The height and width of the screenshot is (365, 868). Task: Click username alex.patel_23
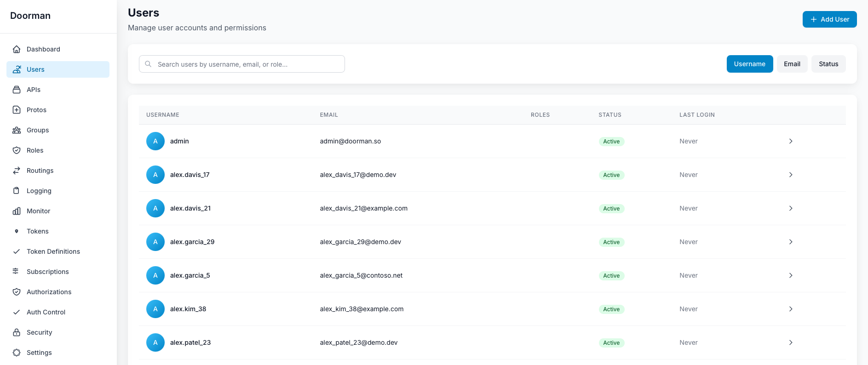[x=190, y=342]
